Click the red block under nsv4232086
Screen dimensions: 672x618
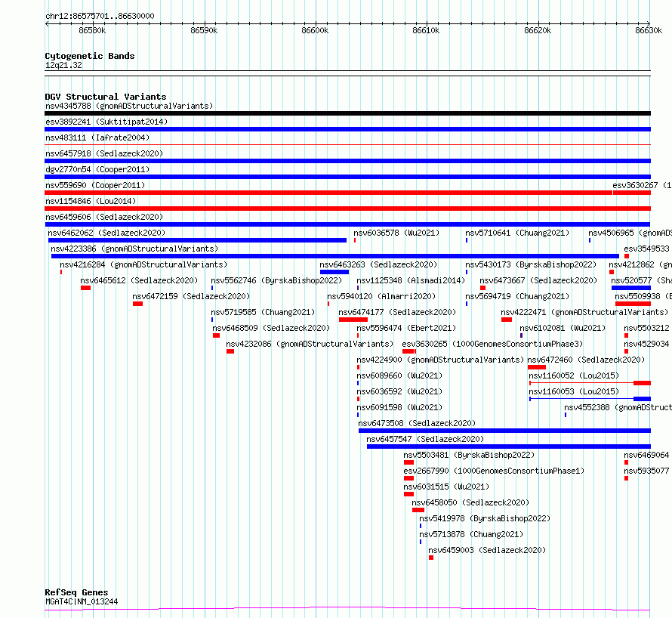tap(230, 351)
